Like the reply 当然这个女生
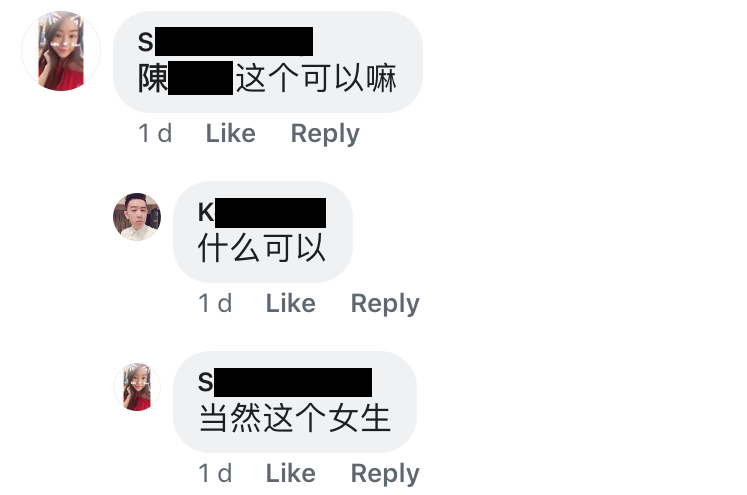The height and width of the screenshot is (495, 747). click(291, 473)
